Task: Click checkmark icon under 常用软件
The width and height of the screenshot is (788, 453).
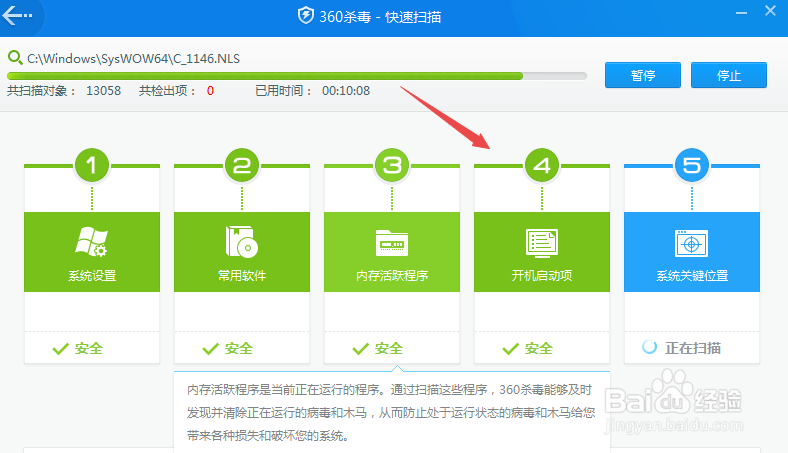Action: coord(211,349)
